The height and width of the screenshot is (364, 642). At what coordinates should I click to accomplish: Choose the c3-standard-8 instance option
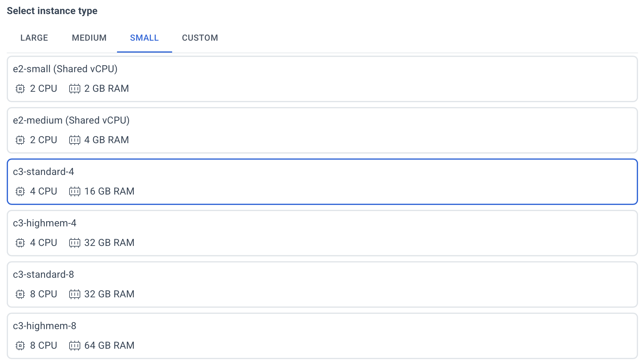pos(322,284)
